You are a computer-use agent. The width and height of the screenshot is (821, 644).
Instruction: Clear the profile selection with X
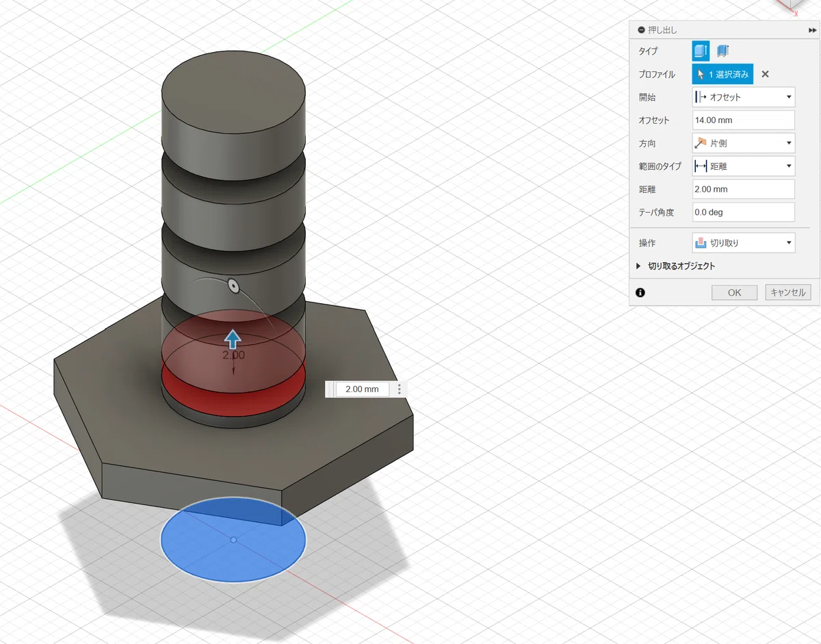point(766,74)
